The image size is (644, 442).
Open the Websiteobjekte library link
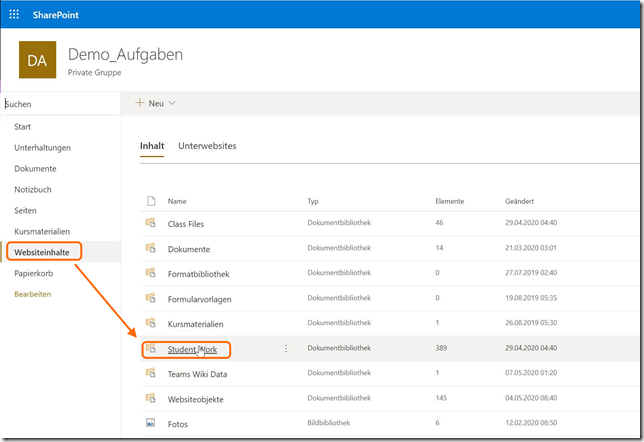[195, 399]
